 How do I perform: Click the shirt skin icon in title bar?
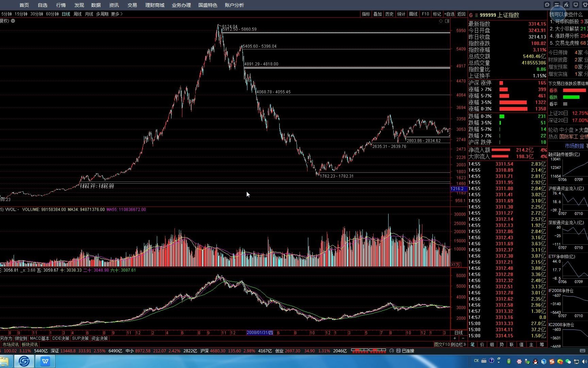(585, 5)
